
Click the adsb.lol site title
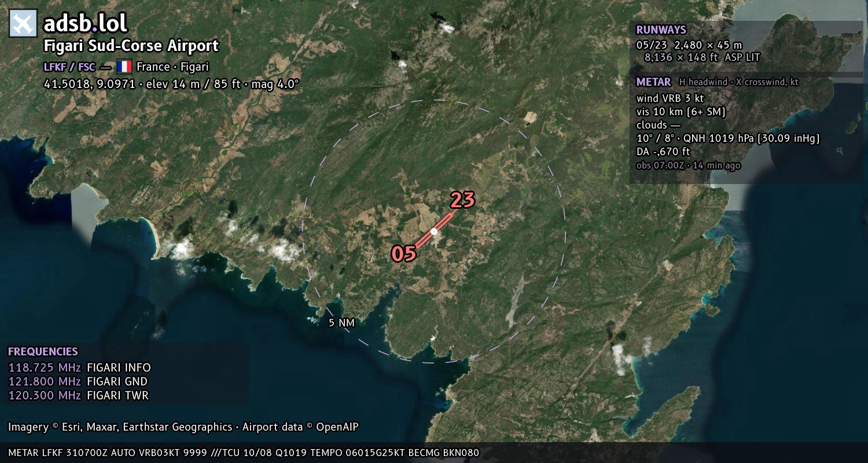(85, 23)
